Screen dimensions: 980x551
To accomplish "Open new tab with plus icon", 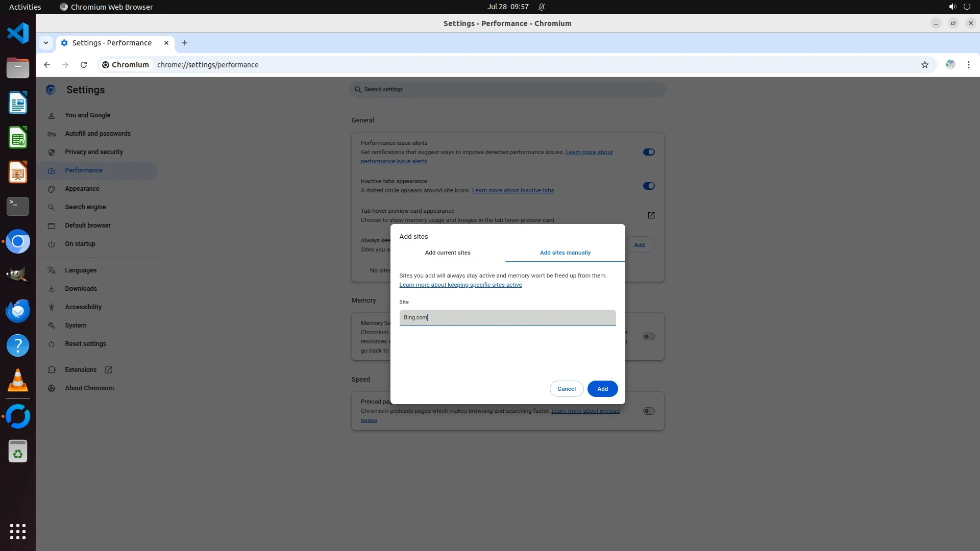I will click(x=185, y=43).
